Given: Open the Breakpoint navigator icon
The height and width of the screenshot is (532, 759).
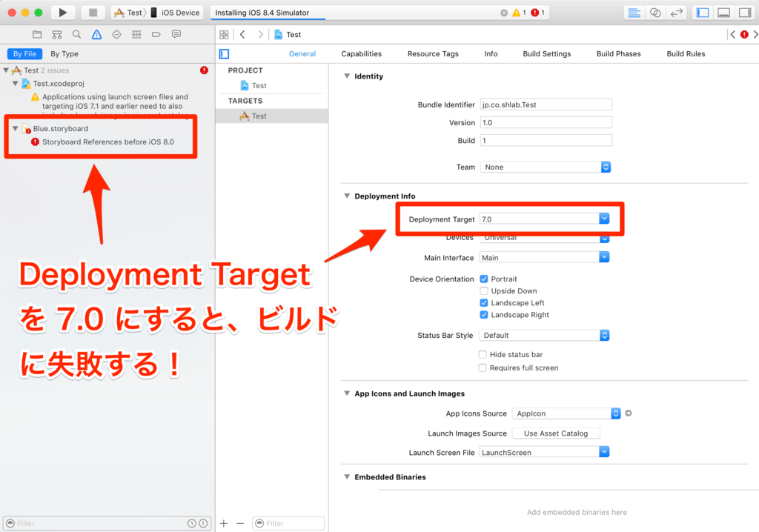Looking at the screenshot, I should click(156, 34).
